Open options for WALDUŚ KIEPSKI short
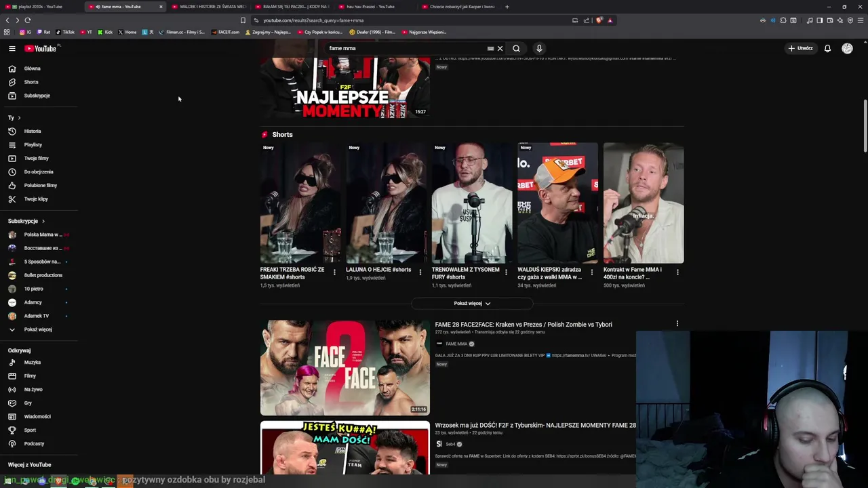This screenshot has width=868, height=488. point(591,272)
